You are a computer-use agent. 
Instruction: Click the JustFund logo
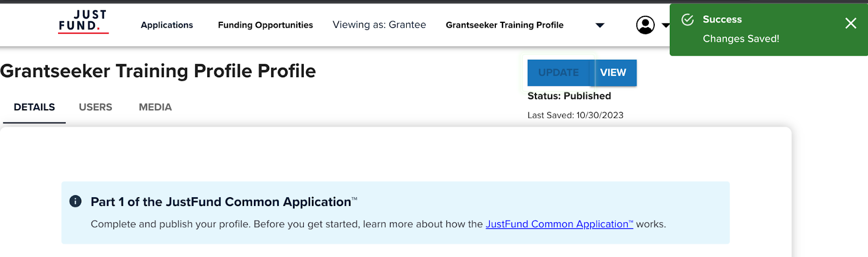click(x=83, y=22)
